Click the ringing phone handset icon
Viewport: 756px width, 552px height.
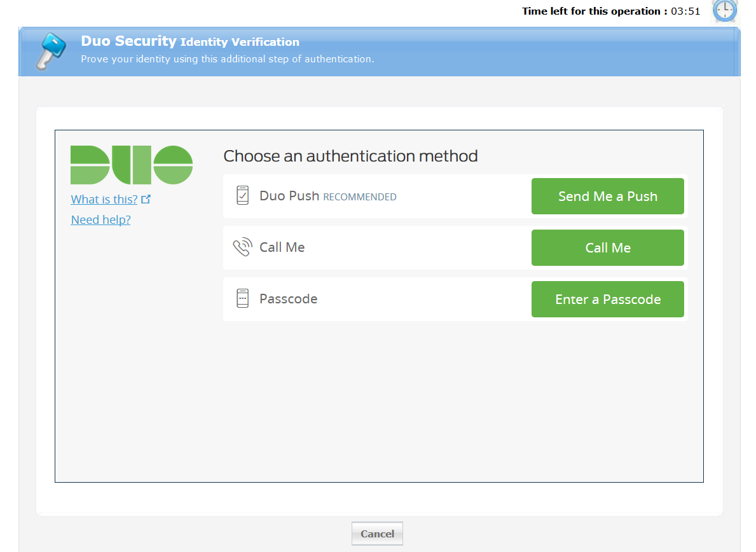pyautogui.click(x=242, y=247)
